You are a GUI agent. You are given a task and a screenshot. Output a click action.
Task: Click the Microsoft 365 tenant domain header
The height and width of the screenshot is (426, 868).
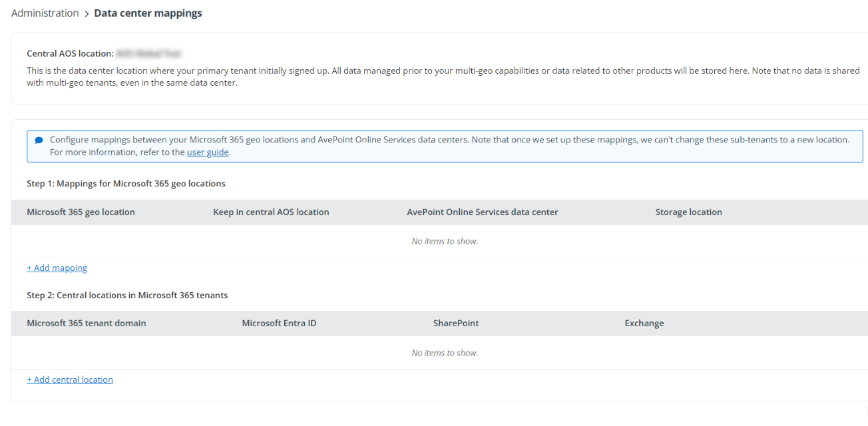point(86,323)
